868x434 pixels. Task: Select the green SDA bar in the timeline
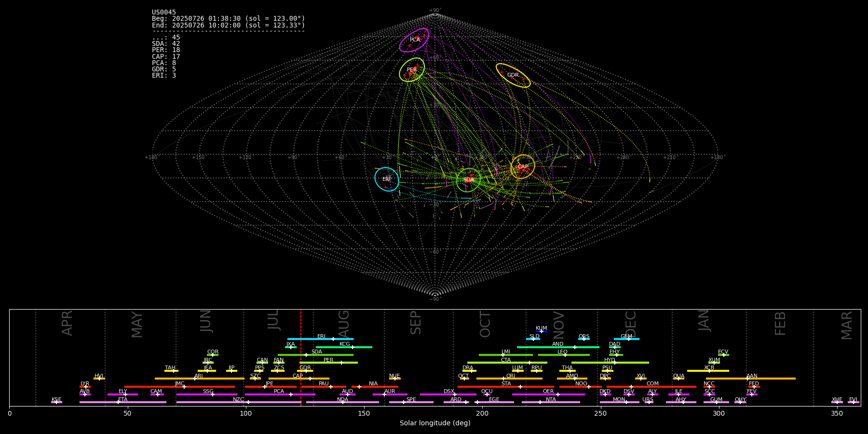[315, 355]
